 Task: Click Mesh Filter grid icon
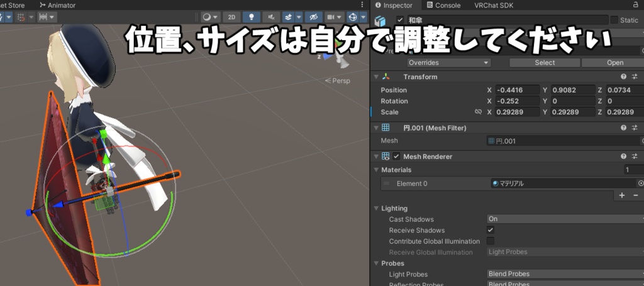[x=386, y=128]
